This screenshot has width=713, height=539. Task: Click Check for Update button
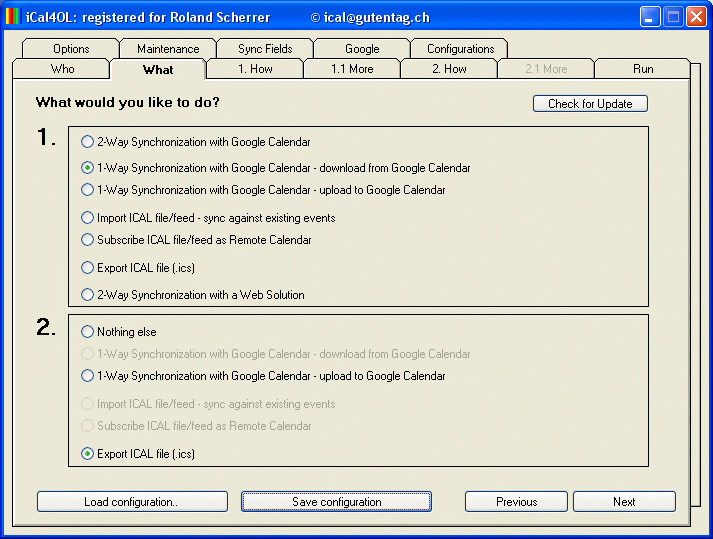[x=590, y=104]
